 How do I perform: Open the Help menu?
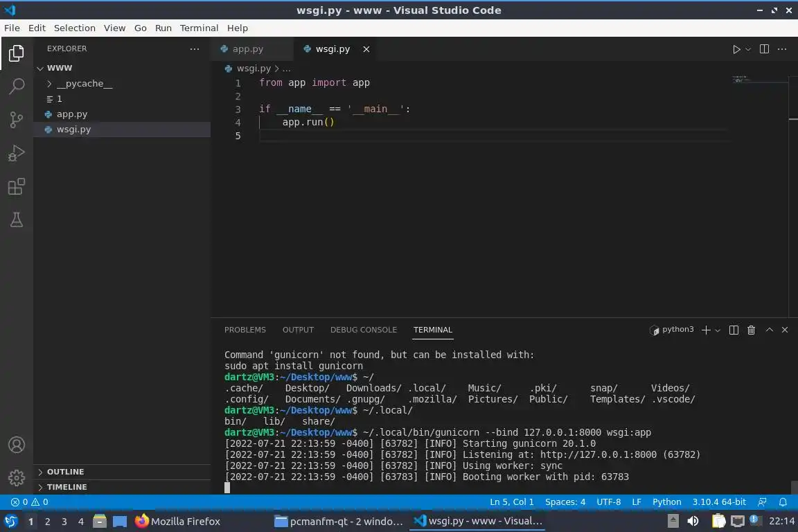point(237,28)
